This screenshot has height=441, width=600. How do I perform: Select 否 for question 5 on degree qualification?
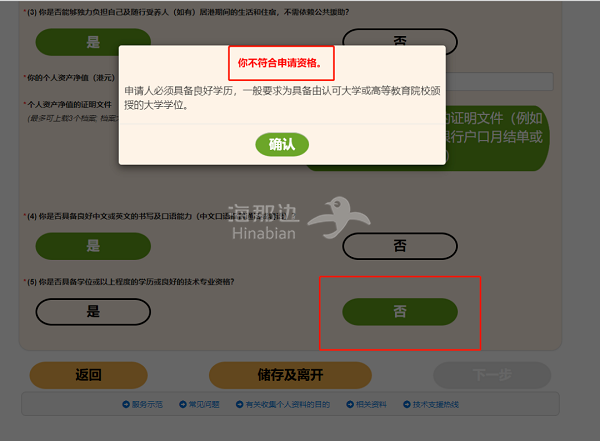click(x=400, y=312)
